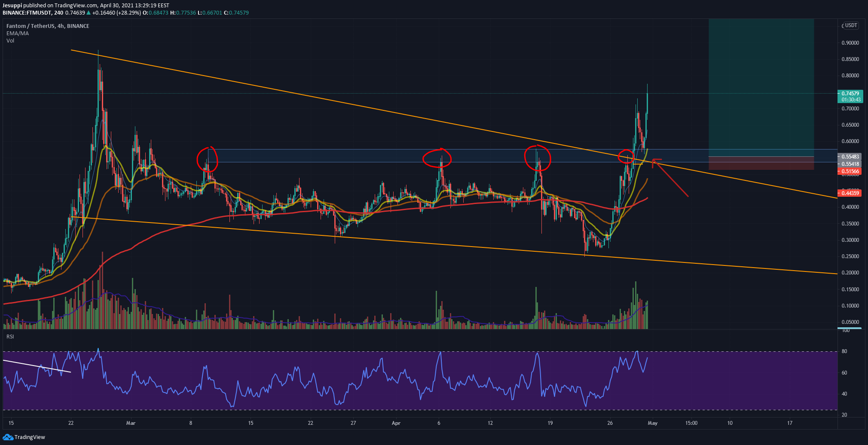Viewport: 868px width, 445px height.
Task: Click the 15:00 label on time axis
Action: pos(691,423)
